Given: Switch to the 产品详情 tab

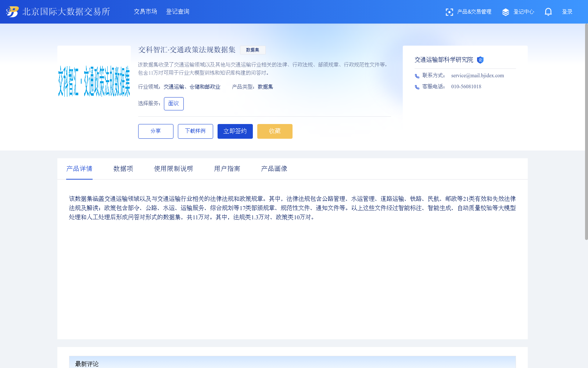Looking at the screenshot, I should [79, 169].
